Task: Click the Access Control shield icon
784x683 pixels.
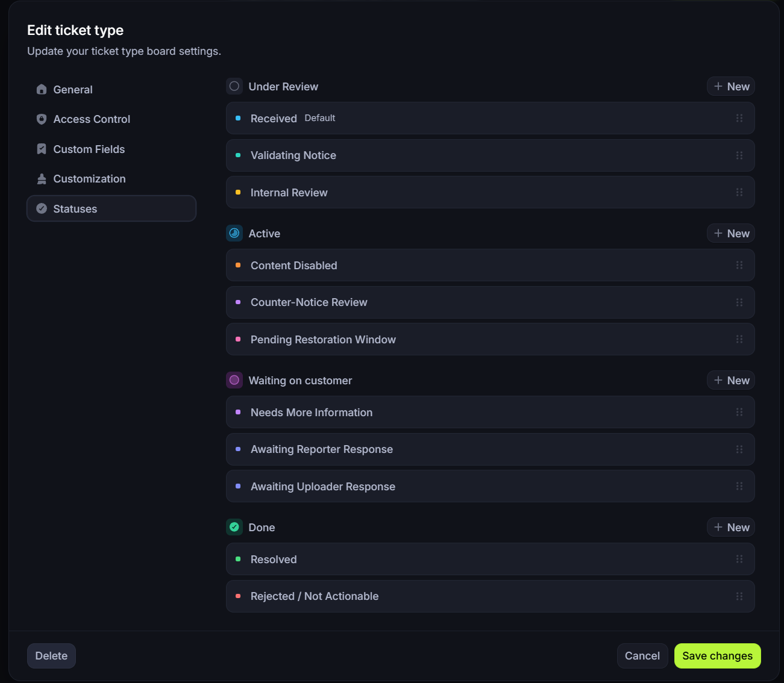Action: pos(42,119)
